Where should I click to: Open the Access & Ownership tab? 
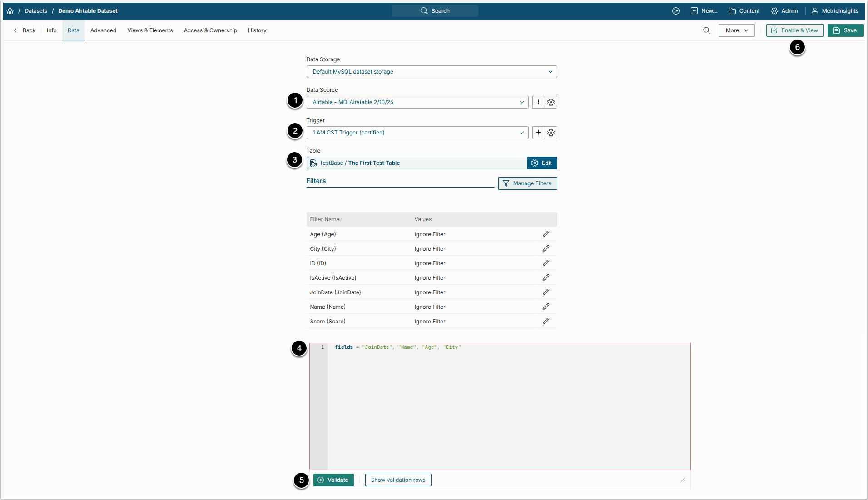click(x=210, y=30)
